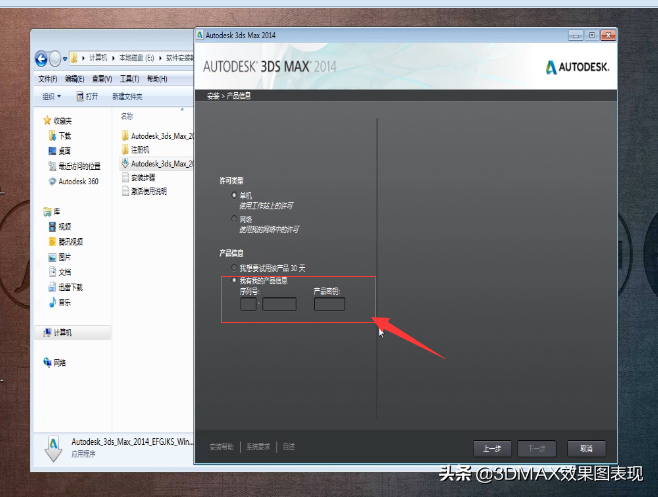658x497 pixels.
Task: Select the 注册机 folder
Action: [135, 149]
